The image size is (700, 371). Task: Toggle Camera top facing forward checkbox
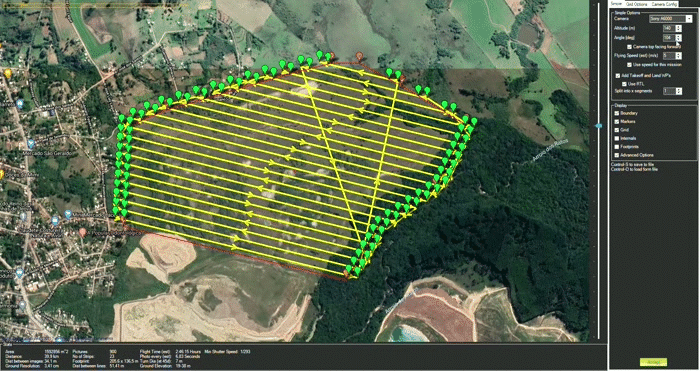(x=629, y=47)
